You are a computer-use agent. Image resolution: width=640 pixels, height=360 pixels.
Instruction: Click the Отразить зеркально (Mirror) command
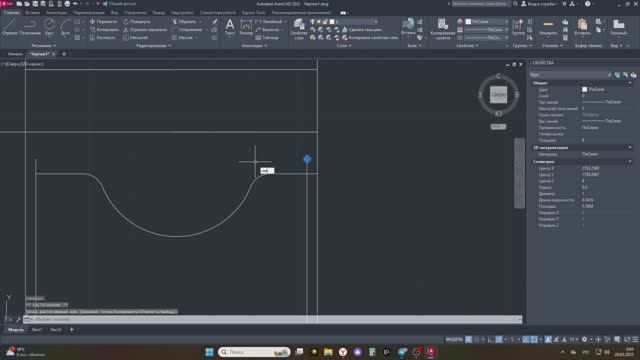[145, 29]
